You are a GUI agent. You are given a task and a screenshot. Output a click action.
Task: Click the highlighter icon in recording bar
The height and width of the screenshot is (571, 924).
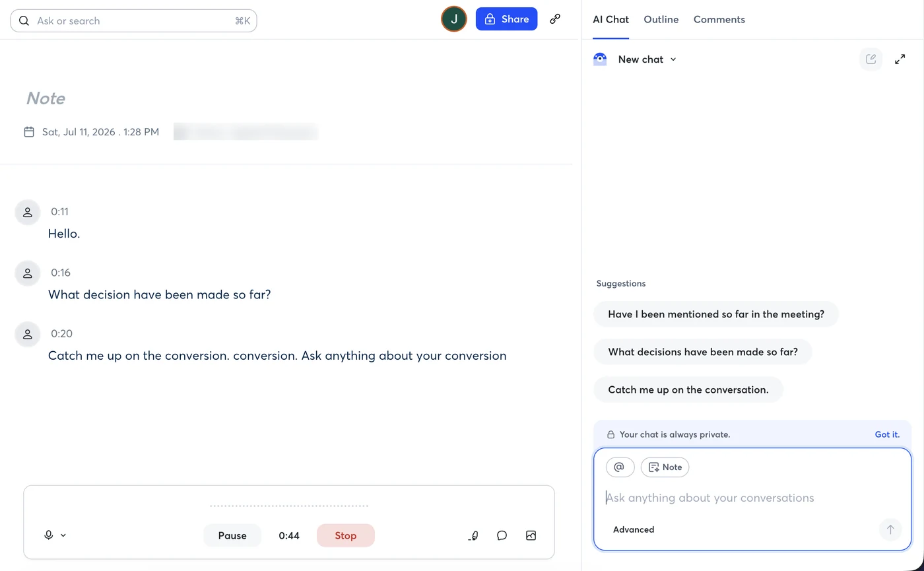pos(473,535)
